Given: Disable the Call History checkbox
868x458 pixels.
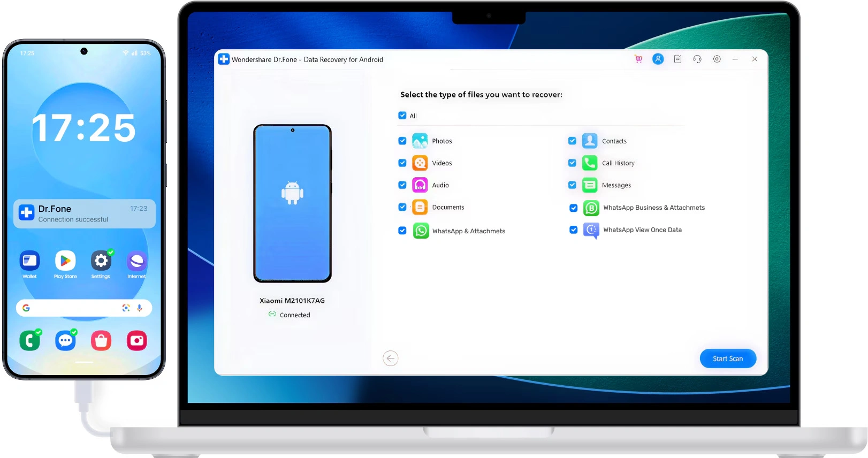Looking at the screenshot, I should 572,163.
